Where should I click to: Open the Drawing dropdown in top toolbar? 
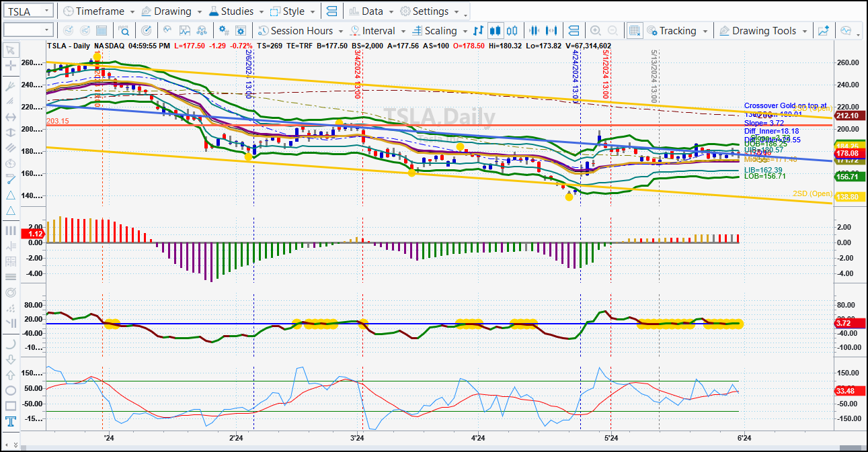point(171,11)
